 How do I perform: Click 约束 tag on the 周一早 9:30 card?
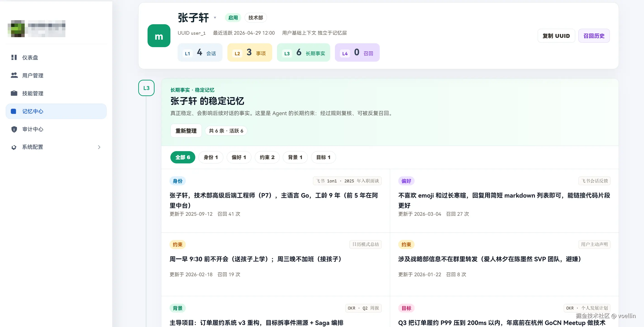pos(177,244)
